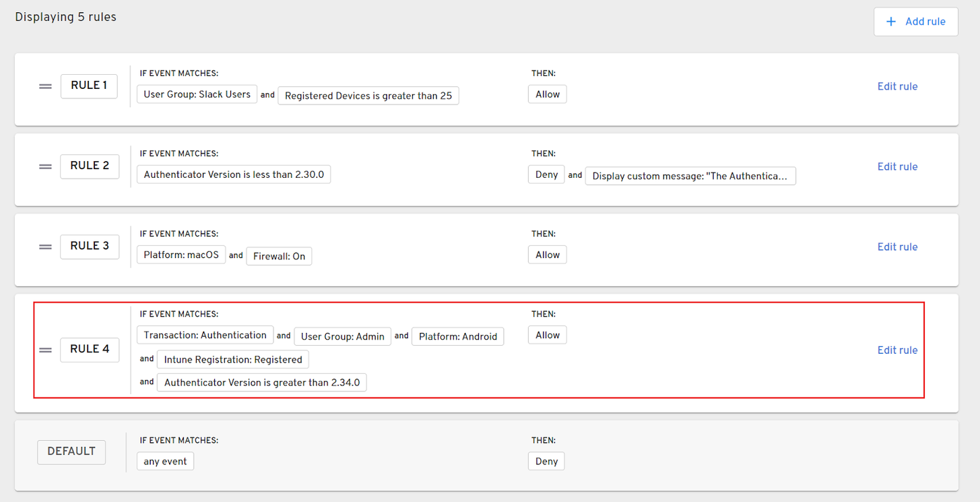
Task: Grab the drag handle for Rule 2
Action: (x=45, y=166)
